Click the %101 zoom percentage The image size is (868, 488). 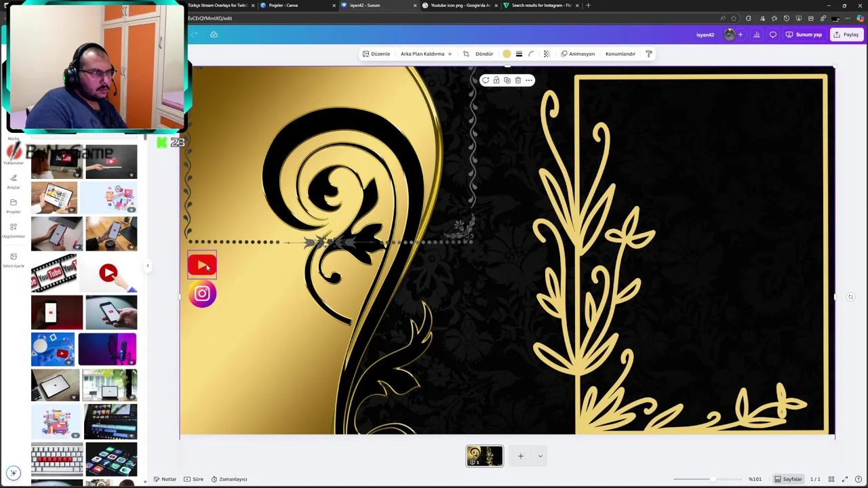tap(755, 479)
